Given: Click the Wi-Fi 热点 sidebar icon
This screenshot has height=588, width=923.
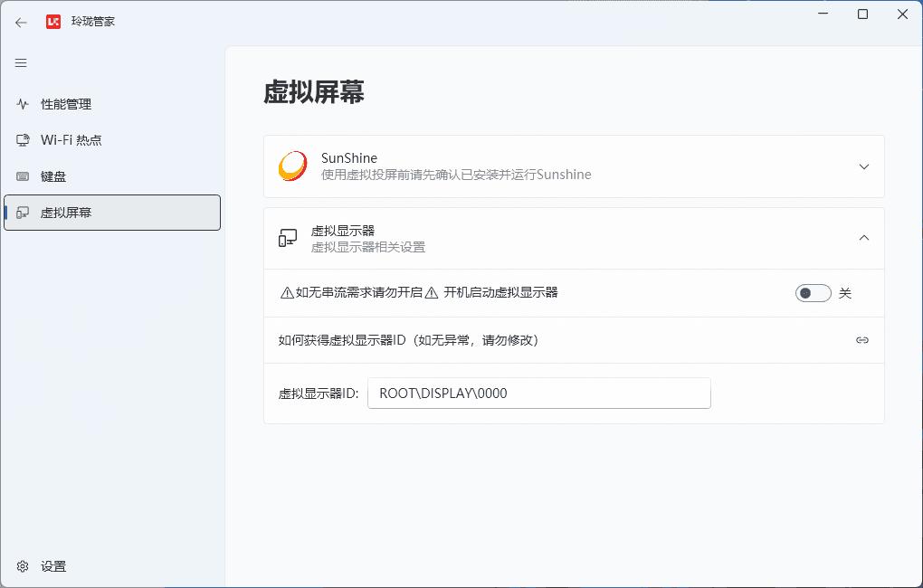Looking at the screenshot, I should 22,140.
